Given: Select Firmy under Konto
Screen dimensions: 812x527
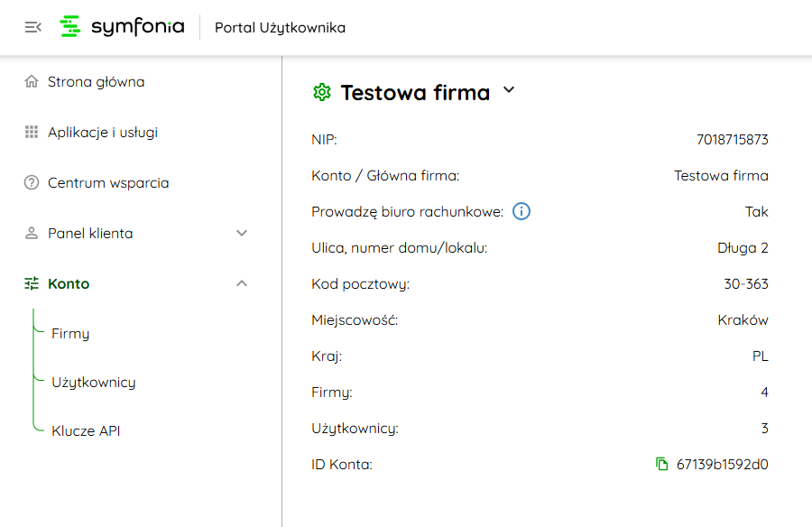Looking at the screenshot, I should (70, 334).
